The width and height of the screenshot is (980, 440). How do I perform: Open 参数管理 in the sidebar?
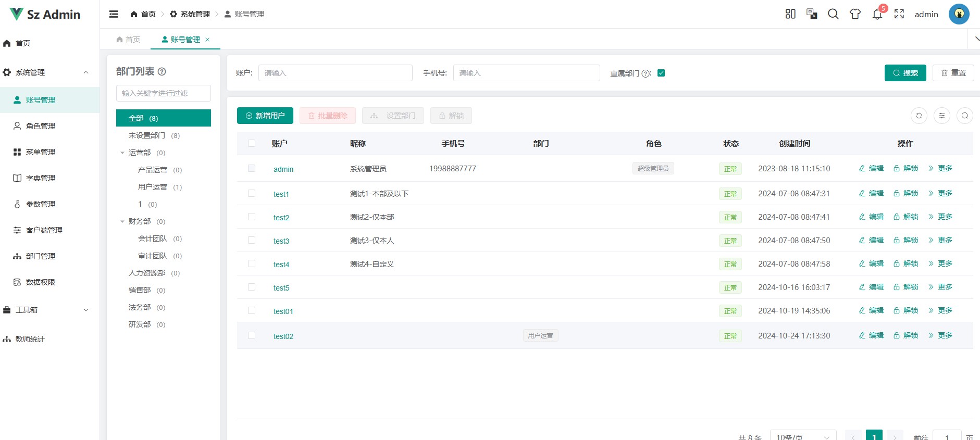tap(49, 204)
